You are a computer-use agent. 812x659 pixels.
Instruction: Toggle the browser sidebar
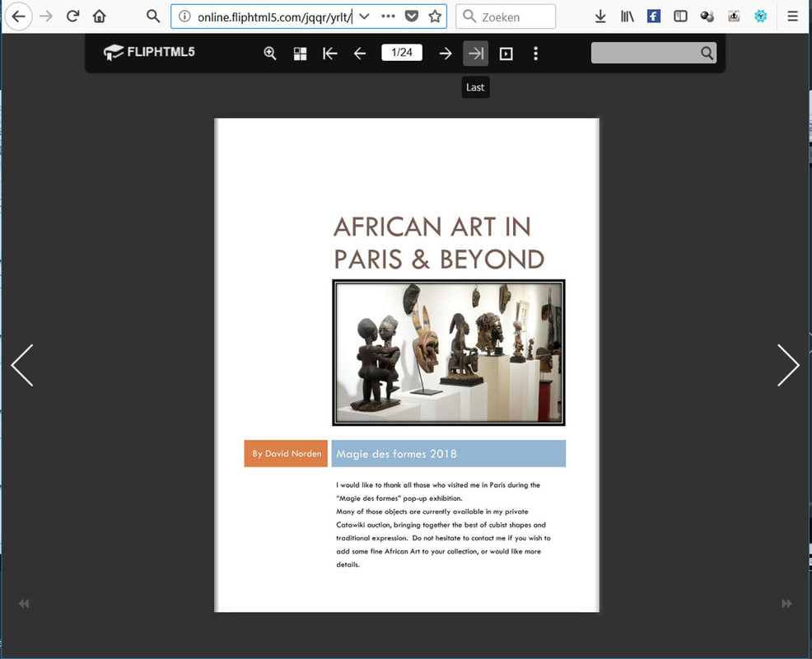[x=680, y=16]
